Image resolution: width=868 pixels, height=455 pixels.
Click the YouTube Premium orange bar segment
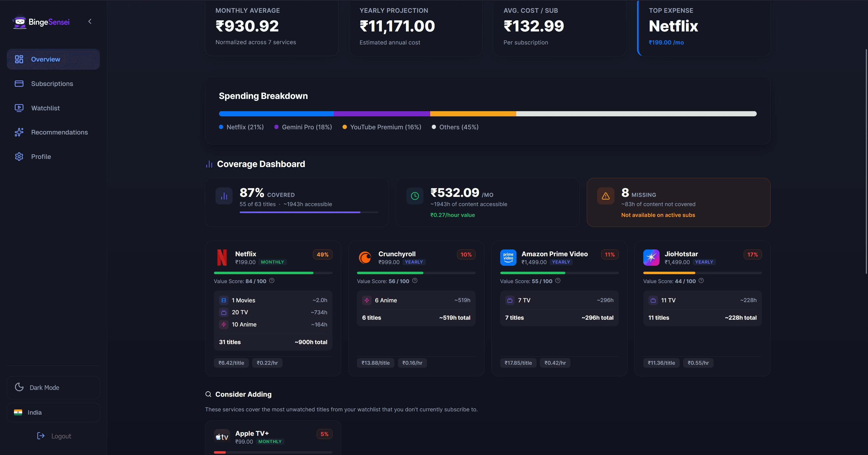point(473,114)
